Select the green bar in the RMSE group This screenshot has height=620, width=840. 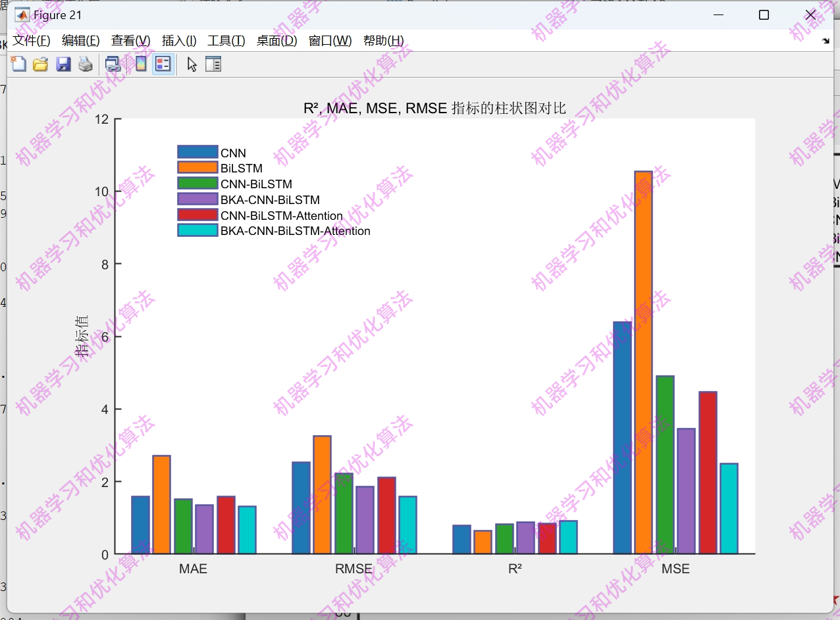pos(344,514)
